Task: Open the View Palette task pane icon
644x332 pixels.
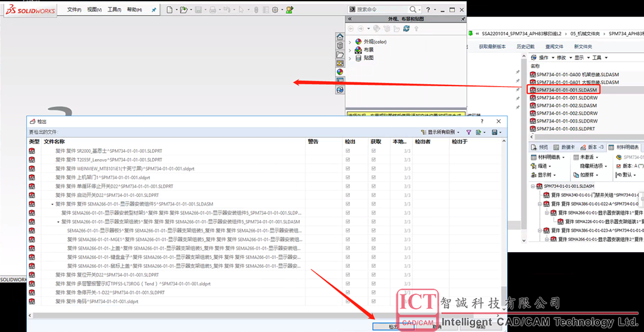Action: (340, 64)
